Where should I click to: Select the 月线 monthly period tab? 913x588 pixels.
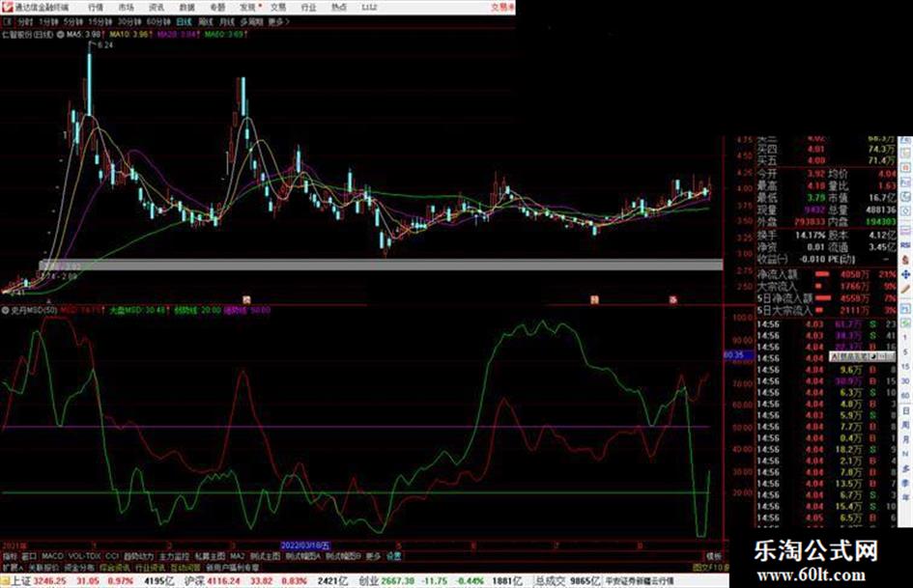(227, 21)
